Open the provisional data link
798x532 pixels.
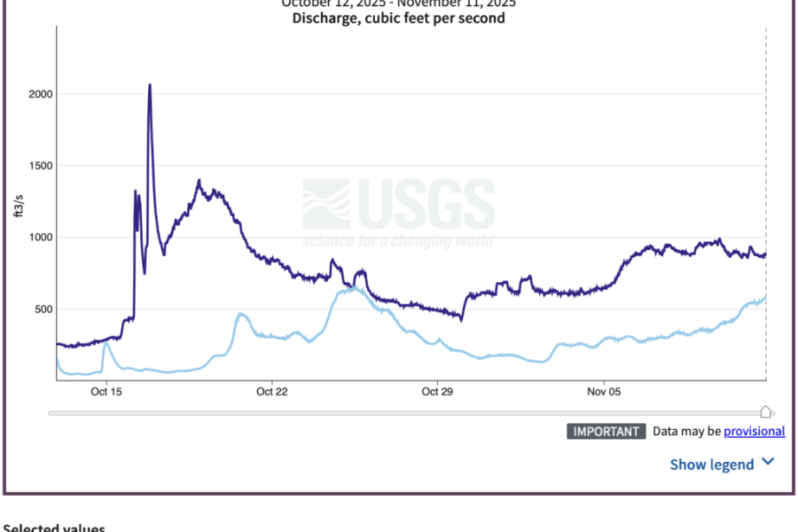pyautogui.click(x=754, y=432)
